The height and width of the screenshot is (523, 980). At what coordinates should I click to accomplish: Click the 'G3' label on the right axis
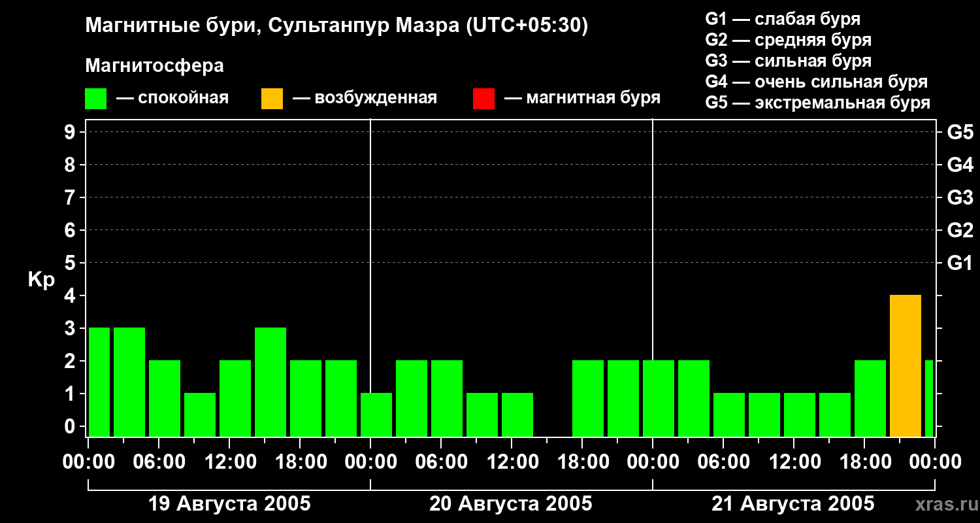point(960,197)
